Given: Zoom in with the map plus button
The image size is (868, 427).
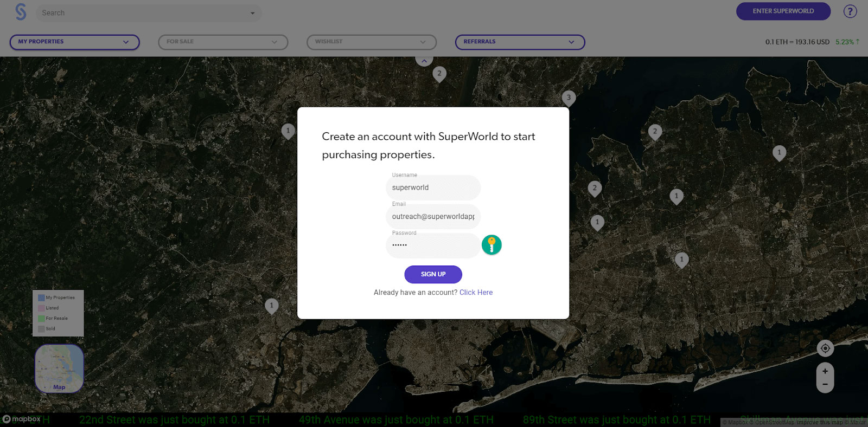Looking at the screenshot, I should tap(825, 371).
